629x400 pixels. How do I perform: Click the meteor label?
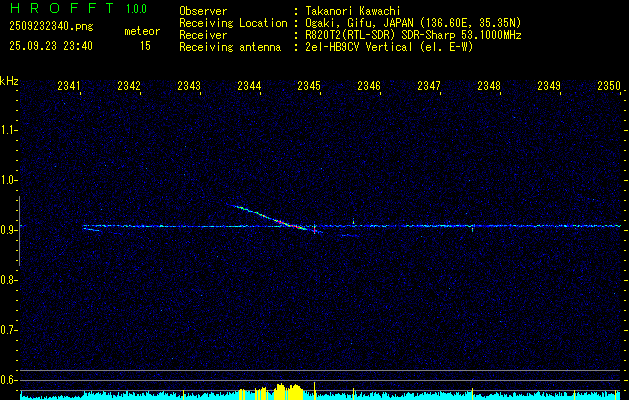click(x=141, y=32)
